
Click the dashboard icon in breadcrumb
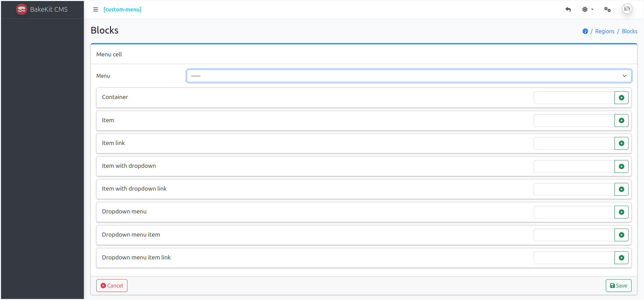585,31
